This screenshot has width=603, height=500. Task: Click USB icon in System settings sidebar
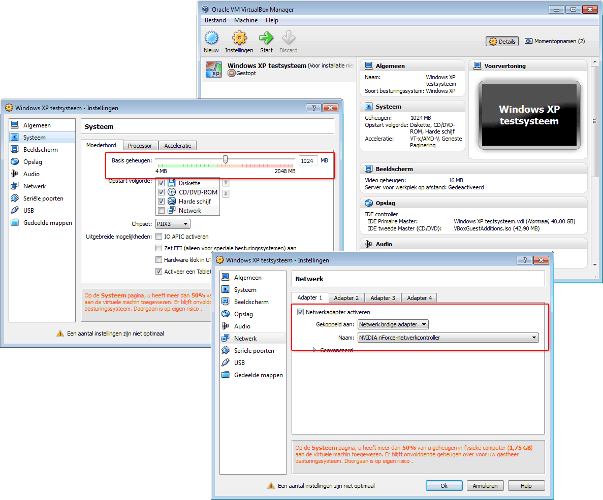[x=15, y=210]
